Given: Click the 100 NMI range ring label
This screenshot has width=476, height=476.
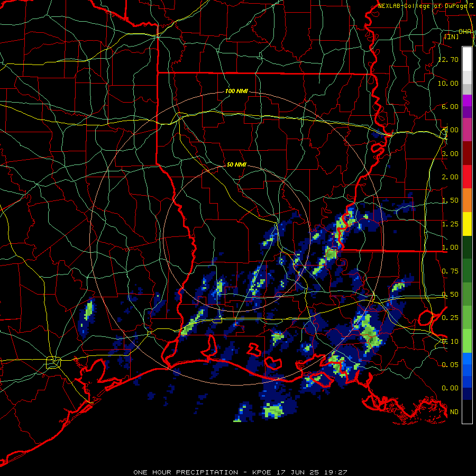Looking at the screenshot, I should (x=236, y=91).
